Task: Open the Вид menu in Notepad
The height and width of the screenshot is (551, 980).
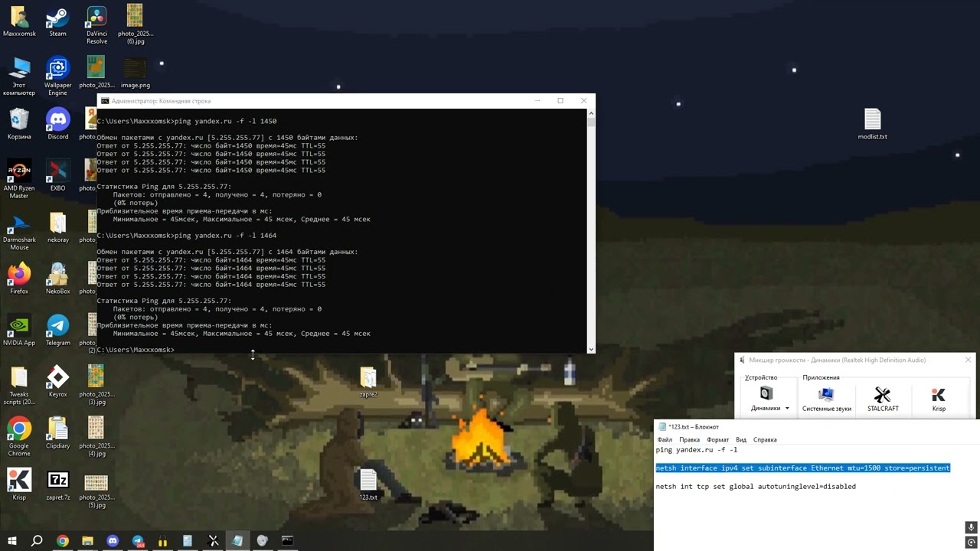Action: click(x=741, y=439)
